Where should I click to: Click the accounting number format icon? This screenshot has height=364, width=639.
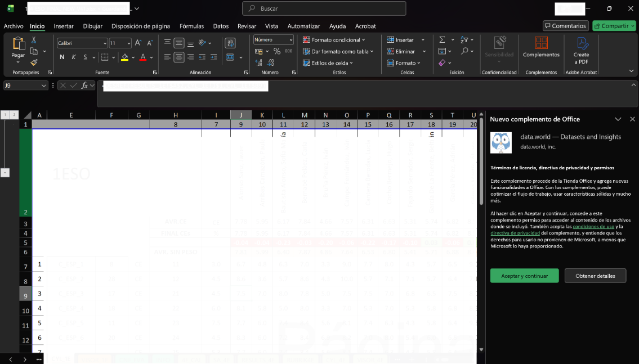click(x=259, y=51)
